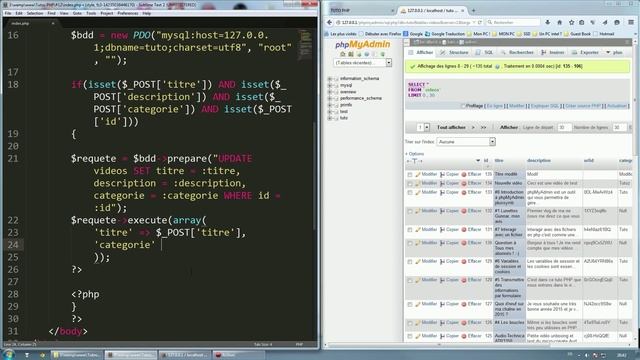Open the plus tab dropdown

pos(614,52)
